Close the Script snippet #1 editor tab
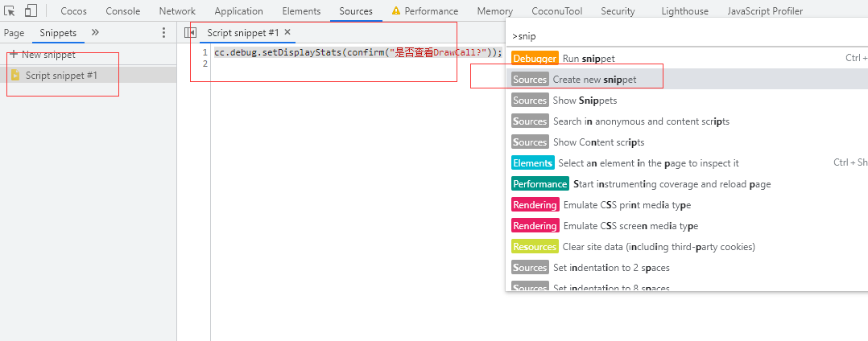Image resolution: width=868 pixels, height=341 pixels. coord(287,32)
